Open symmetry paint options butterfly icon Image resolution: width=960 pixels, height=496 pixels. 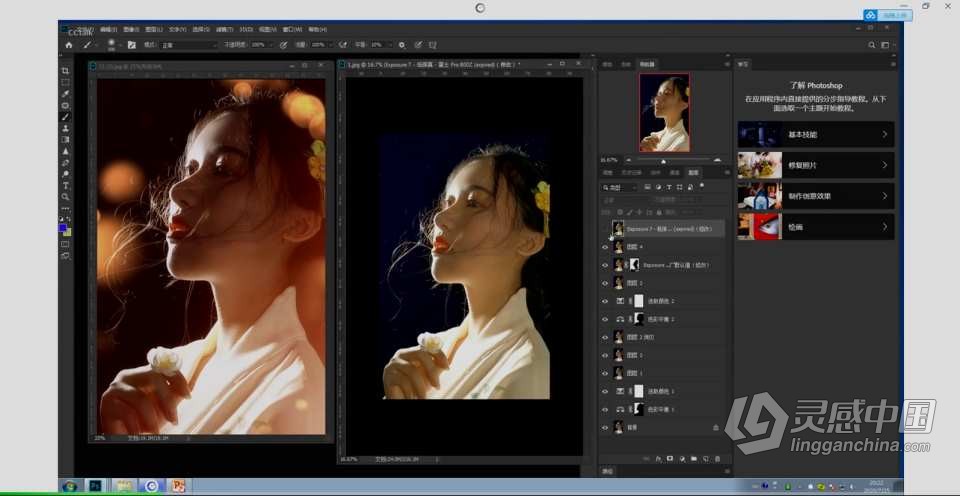point(433,45)
